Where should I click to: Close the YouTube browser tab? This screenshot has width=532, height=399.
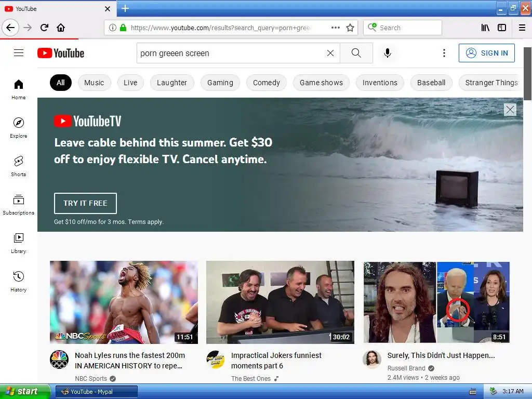(107, 9)
